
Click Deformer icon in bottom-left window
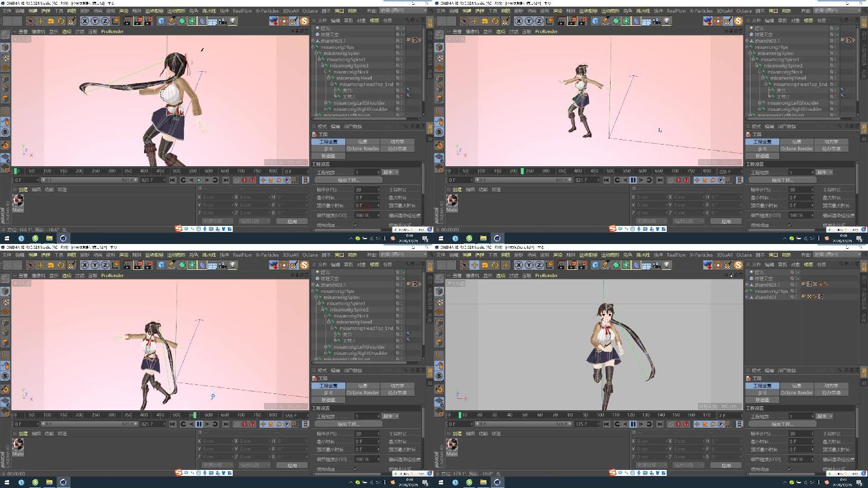[x=203, y=265]
